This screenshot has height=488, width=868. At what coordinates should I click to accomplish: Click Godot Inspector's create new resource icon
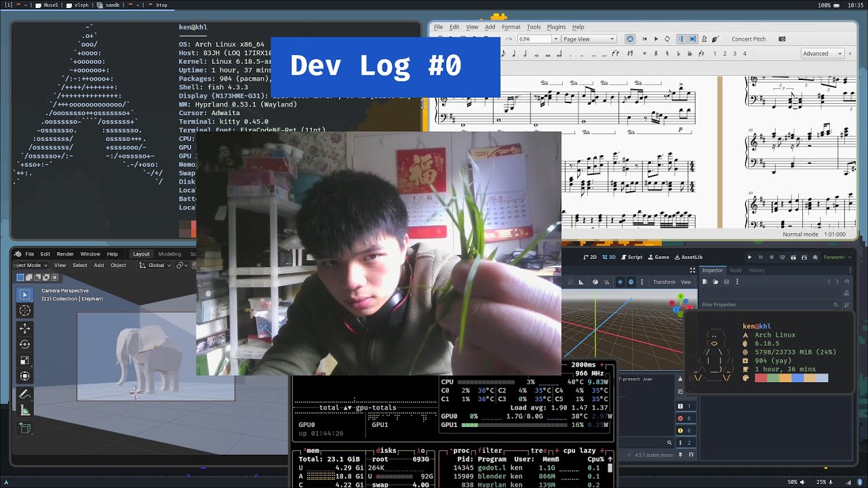[705, 281]
